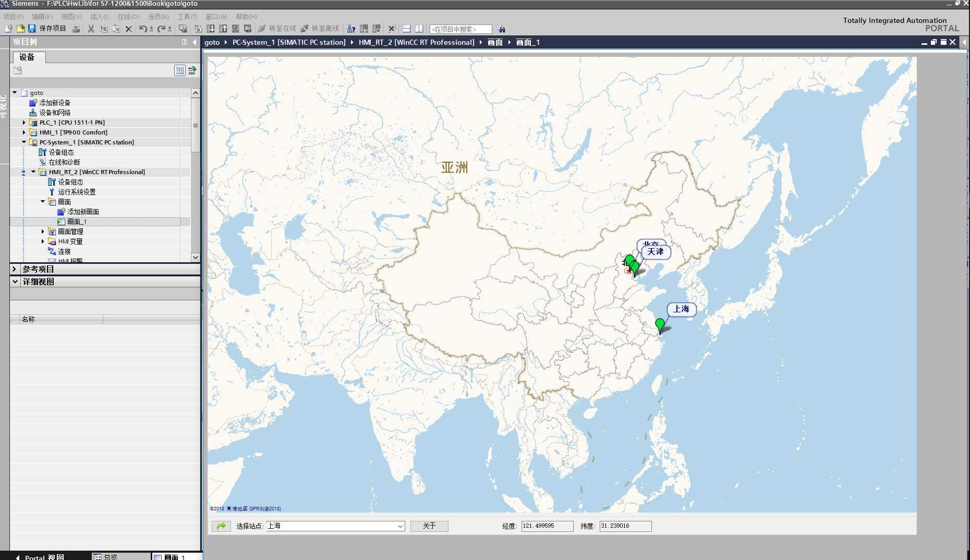Screen dimensions: 970x560
Task: Click the project tree scroll-down arrow
Action: 196,257
